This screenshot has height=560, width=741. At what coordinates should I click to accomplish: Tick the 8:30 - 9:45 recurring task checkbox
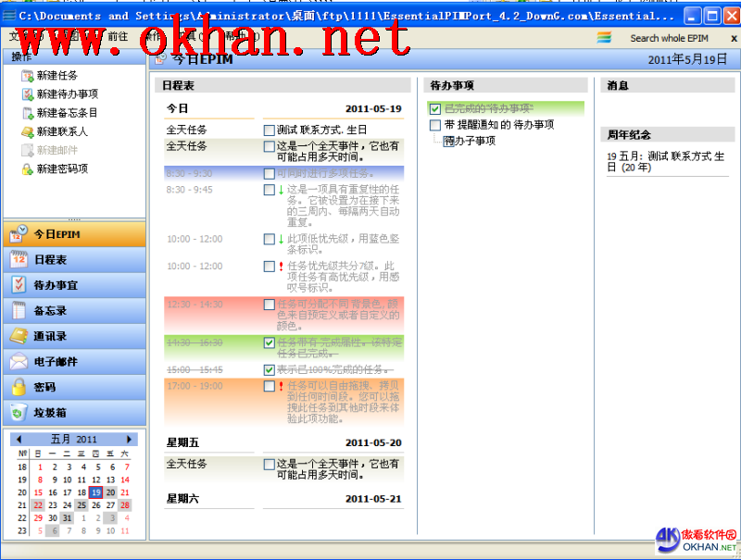[x=269, y=190]
